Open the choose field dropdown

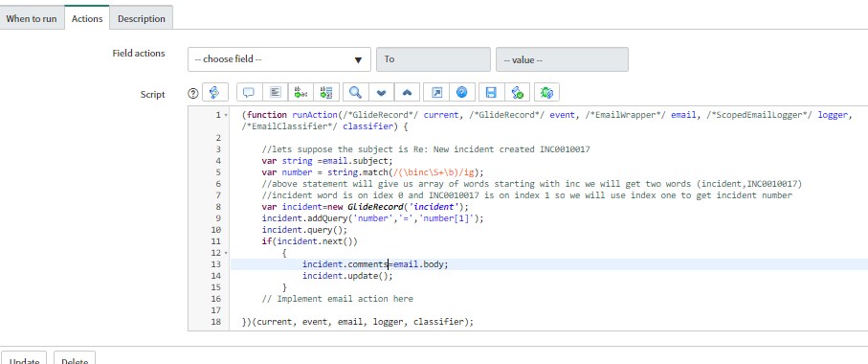pyautogui.click(x=279, y=59)
